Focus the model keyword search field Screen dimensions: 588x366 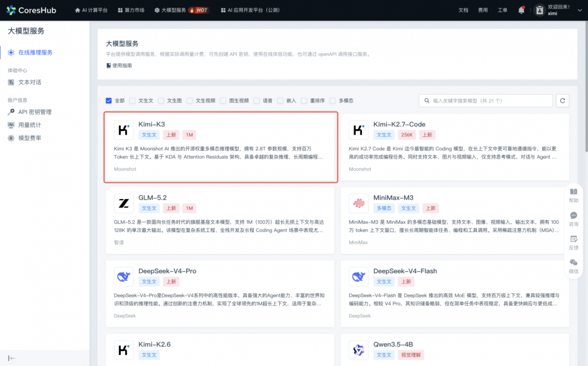486,100
